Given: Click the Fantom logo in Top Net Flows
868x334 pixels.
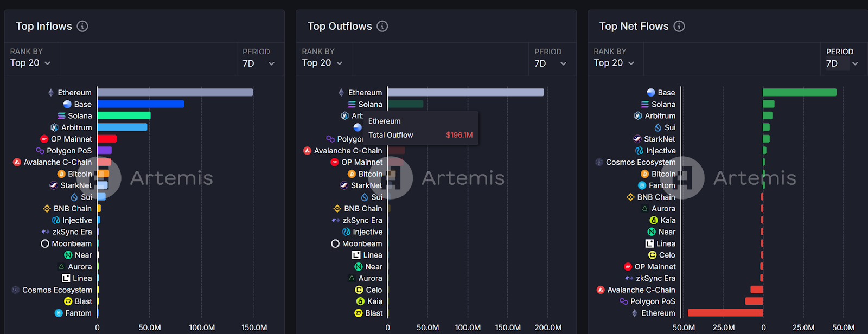Looking at the screenshot, I should click(642, 185).
